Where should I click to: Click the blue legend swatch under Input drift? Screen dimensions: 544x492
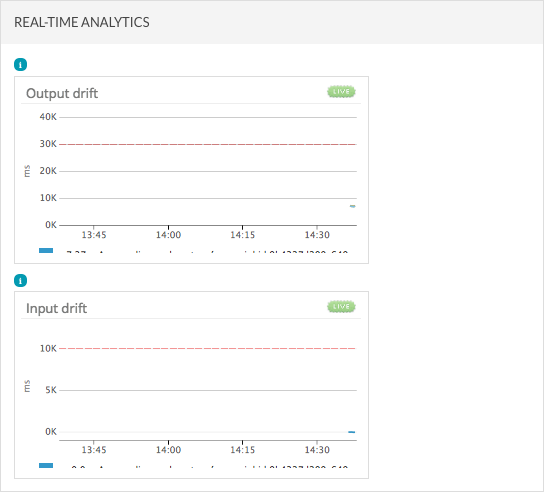[46, 465]
